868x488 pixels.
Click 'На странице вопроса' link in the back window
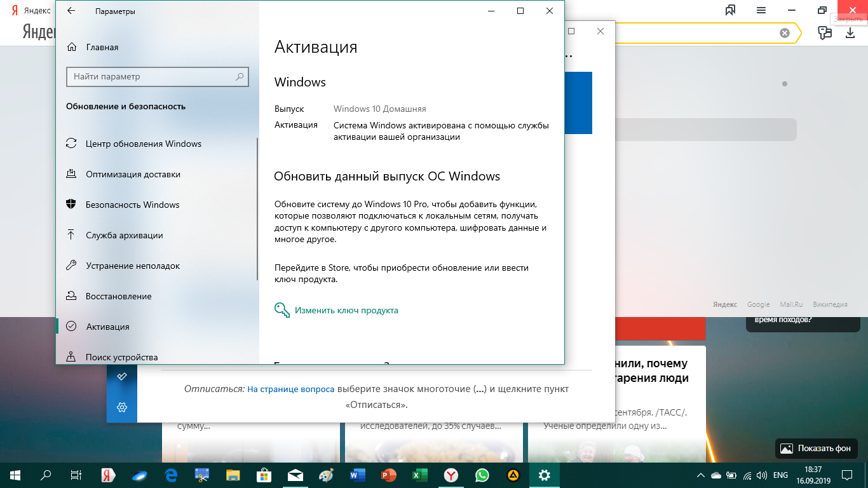point(291,389)
